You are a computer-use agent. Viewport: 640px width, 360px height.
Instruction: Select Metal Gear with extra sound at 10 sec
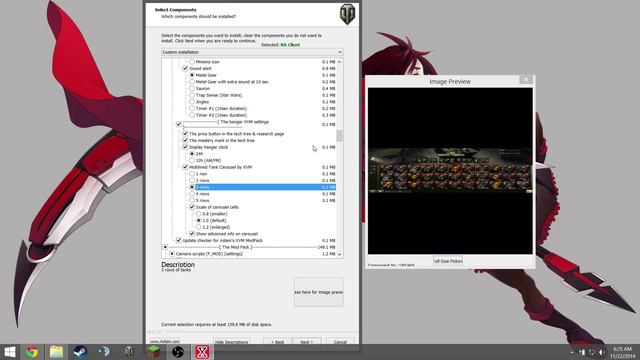(192, 82)
